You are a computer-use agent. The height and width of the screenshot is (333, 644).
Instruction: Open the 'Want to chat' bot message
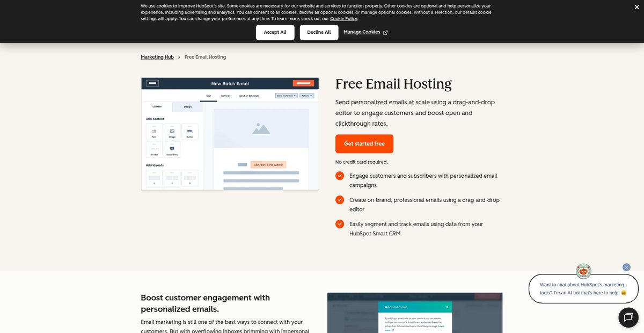583,289
